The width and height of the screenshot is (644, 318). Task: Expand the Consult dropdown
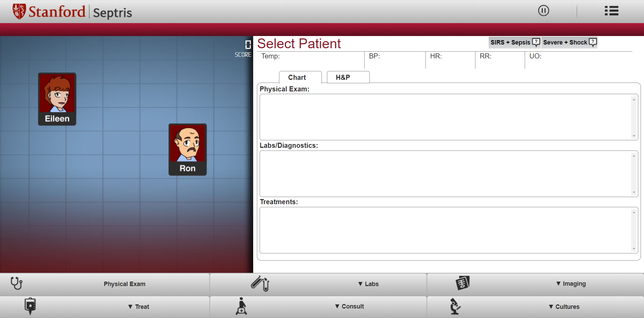tap(349, 306)
